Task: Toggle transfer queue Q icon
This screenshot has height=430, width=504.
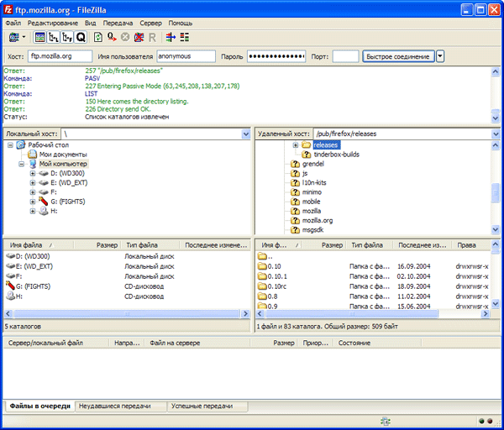Action: (x=81, y=37)
